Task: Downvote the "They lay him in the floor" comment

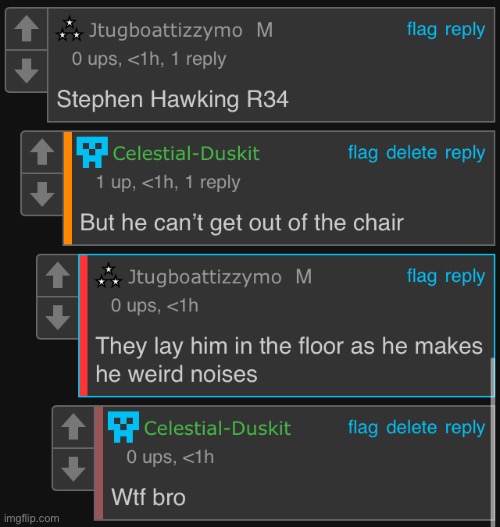Action: click(58, 317)
